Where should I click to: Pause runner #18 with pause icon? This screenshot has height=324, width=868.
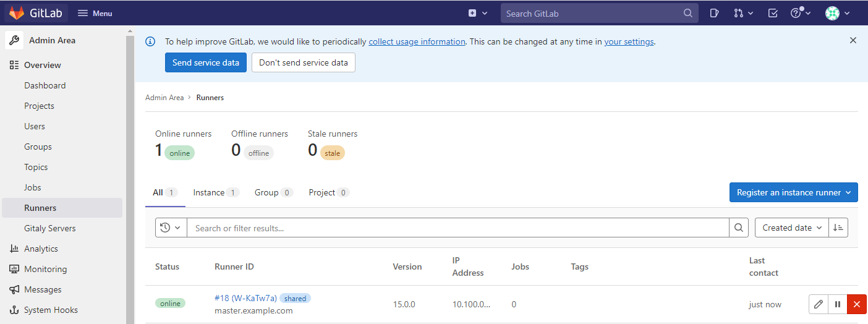(x=838, y=304)
